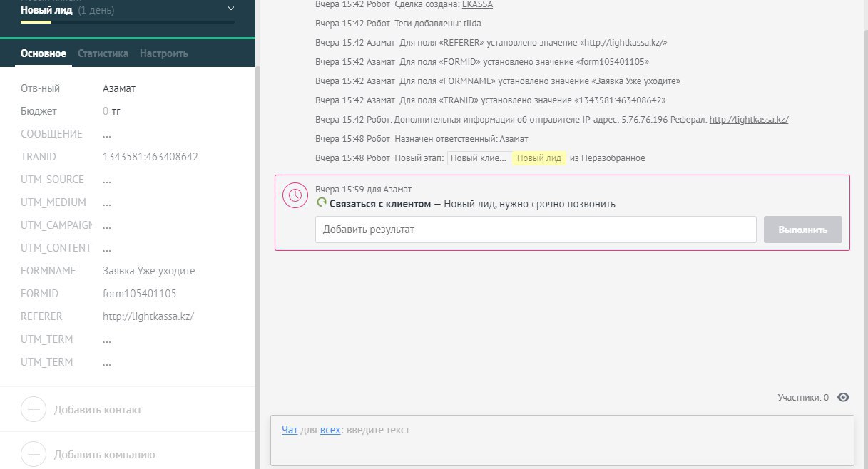Screen dimensions: 868x469
Task: Click the TRANID установлено feed entry
Action: click(x=491, y=100)
